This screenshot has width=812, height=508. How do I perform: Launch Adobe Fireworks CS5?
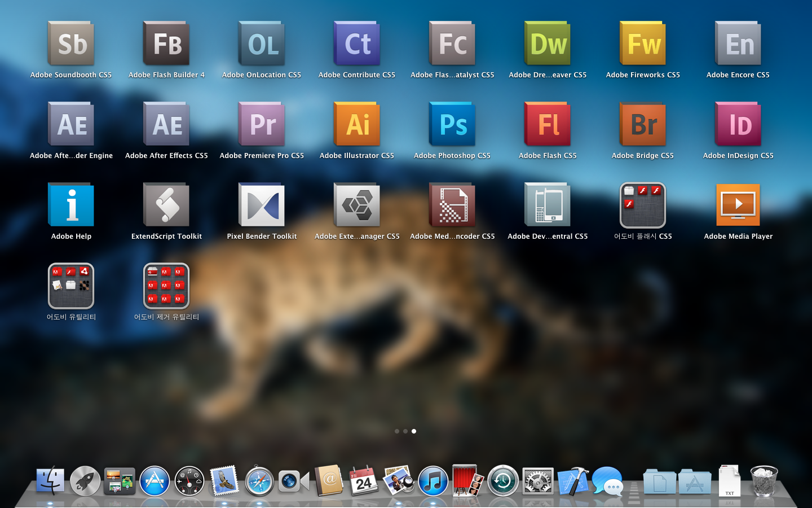(x=643, y=44)
